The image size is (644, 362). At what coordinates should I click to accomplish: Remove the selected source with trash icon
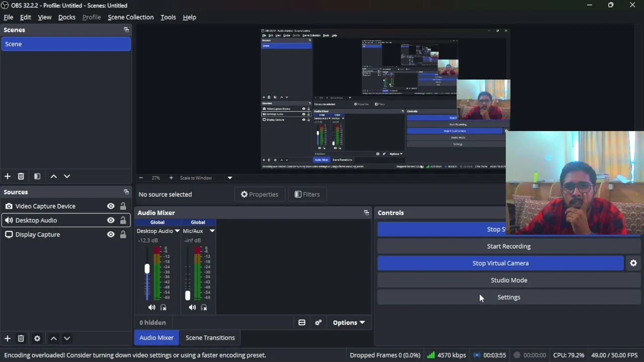(21, 338)
